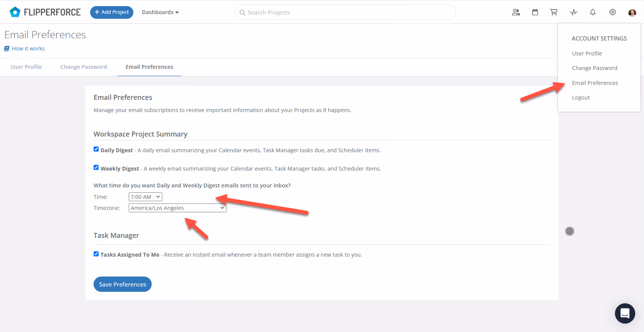644x332 pixels.
Task: Click the user avatar picture
Action: point(632,13)
